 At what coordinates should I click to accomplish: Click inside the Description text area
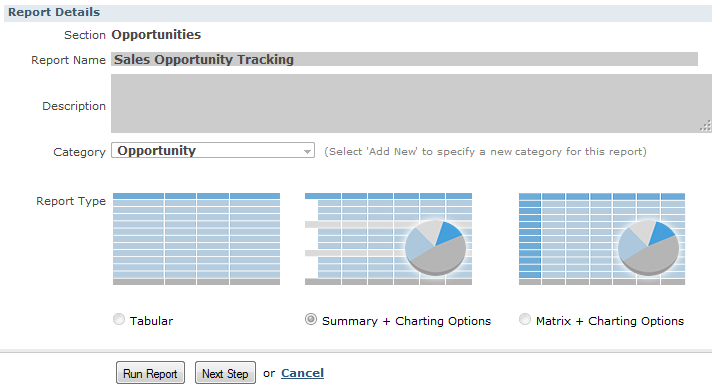[411, 103]
